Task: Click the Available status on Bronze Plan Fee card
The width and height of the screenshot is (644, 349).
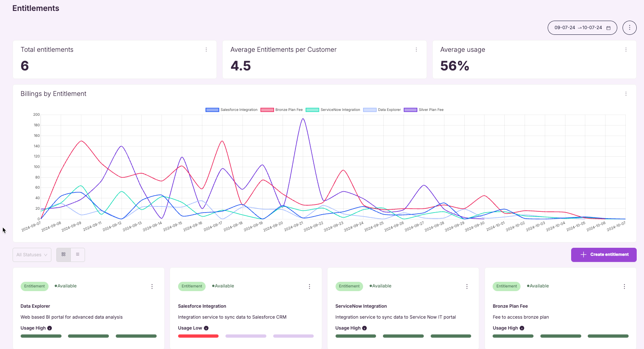Action: (538, 286)
